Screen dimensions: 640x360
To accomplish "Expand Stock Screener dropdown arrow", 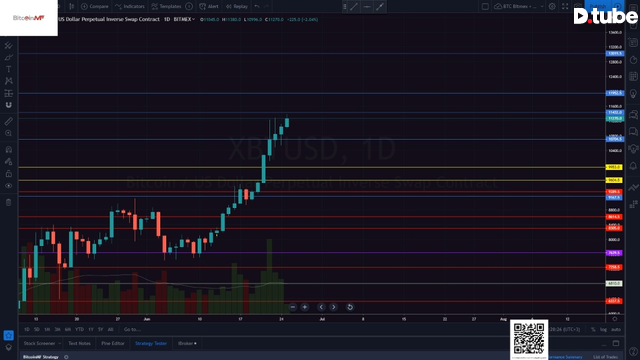I will tap(60, 343).
